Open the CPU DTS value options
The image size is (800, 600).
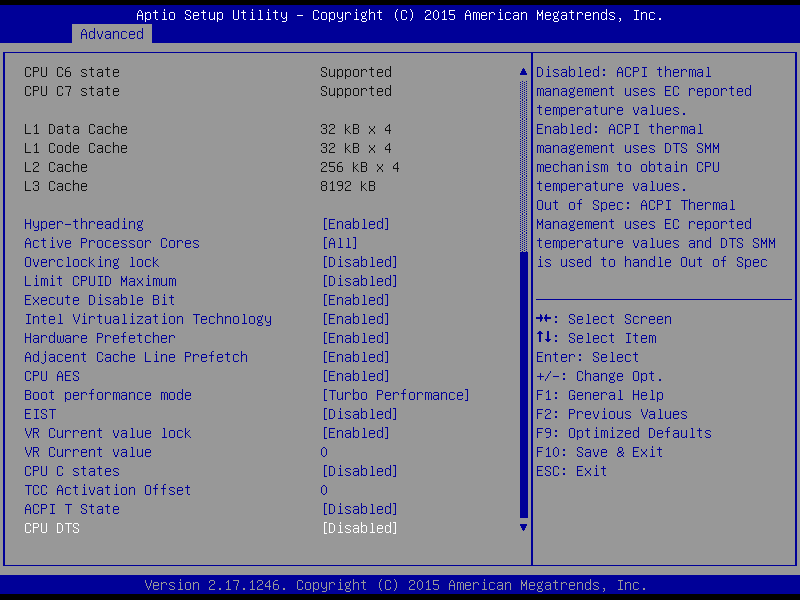pyautogui.click(x=360, y=528)
